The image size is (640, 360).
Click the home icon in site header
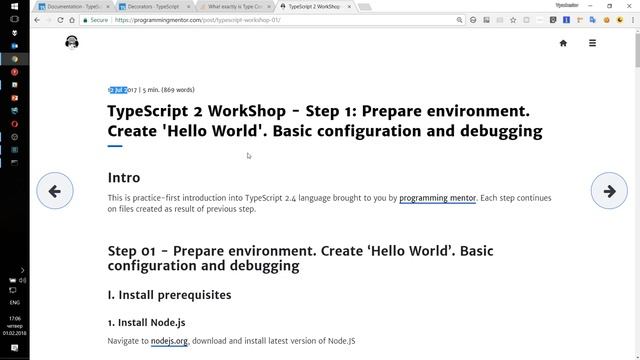(563, 43)
